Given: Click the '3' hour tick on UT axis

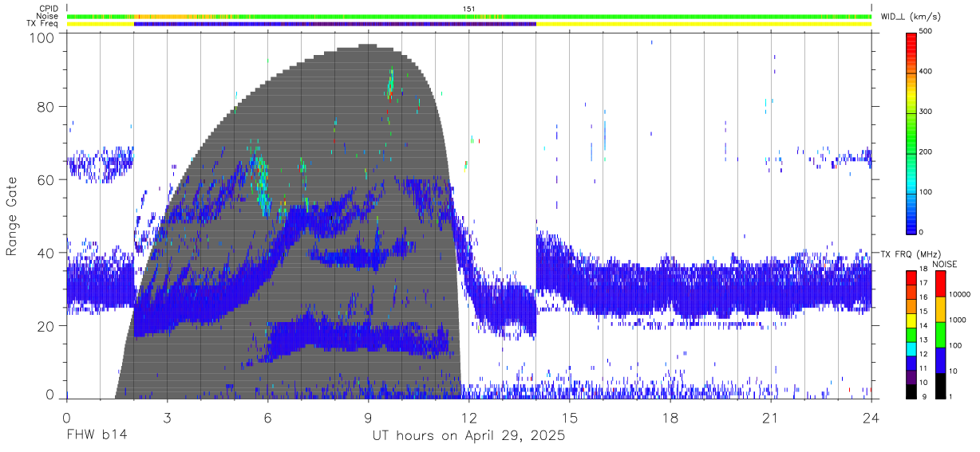Looking at the screenshot, I should (167, 417).
